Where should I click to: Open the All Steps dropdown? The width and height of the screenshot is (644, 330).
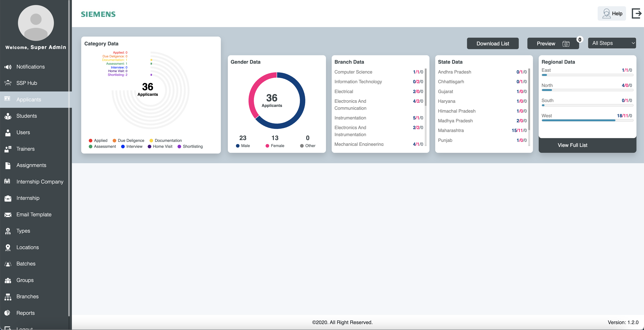coord(612,43)
